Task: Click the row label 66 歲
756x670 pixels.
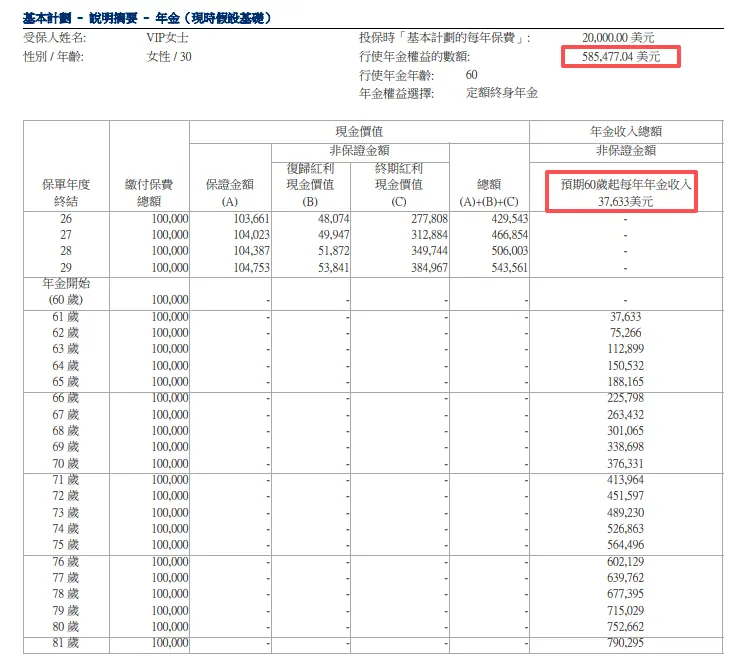Action: coord(66,398)
